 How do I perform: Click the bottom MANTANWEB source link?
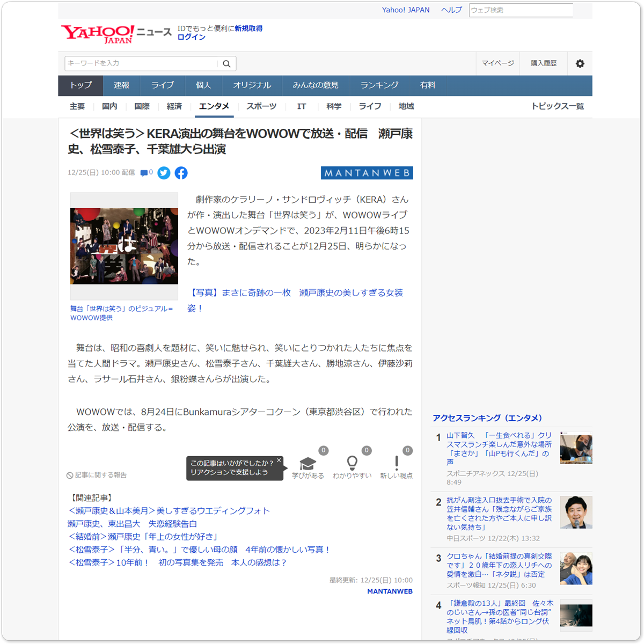coord(390,591)
